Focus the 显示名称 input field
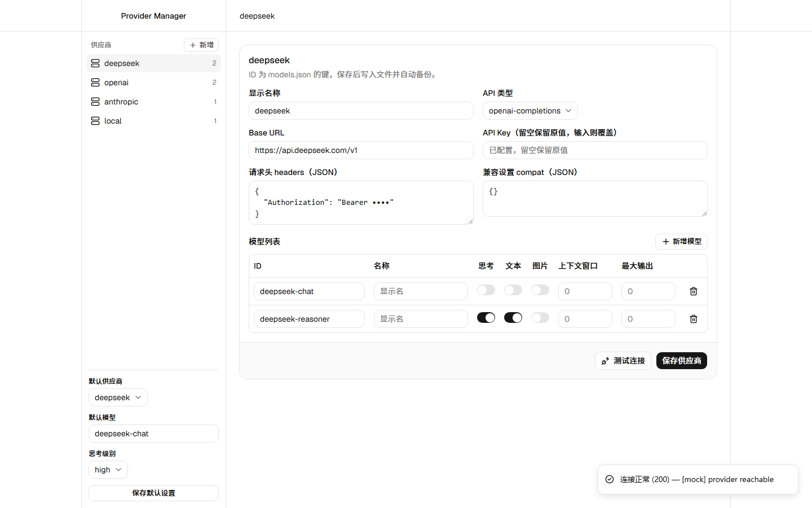The height and width of the screenshot is (508, 812). click(361, 111)
